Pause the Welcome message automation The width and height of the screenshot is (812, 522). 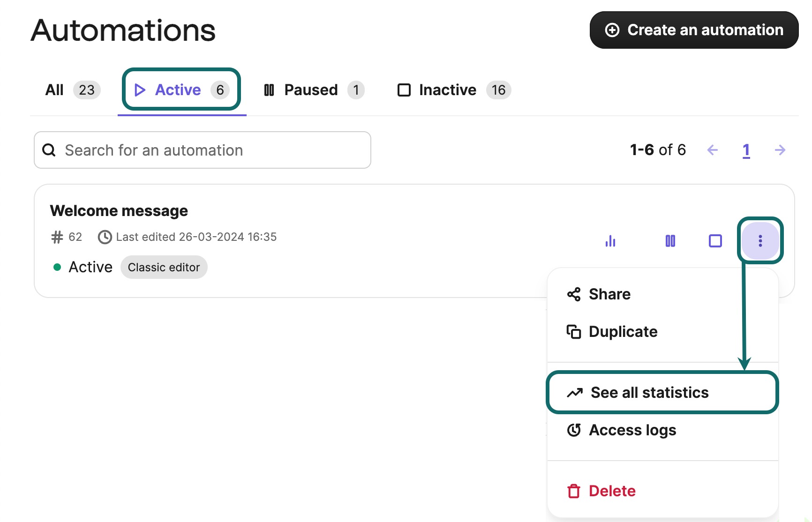point(670,241)
